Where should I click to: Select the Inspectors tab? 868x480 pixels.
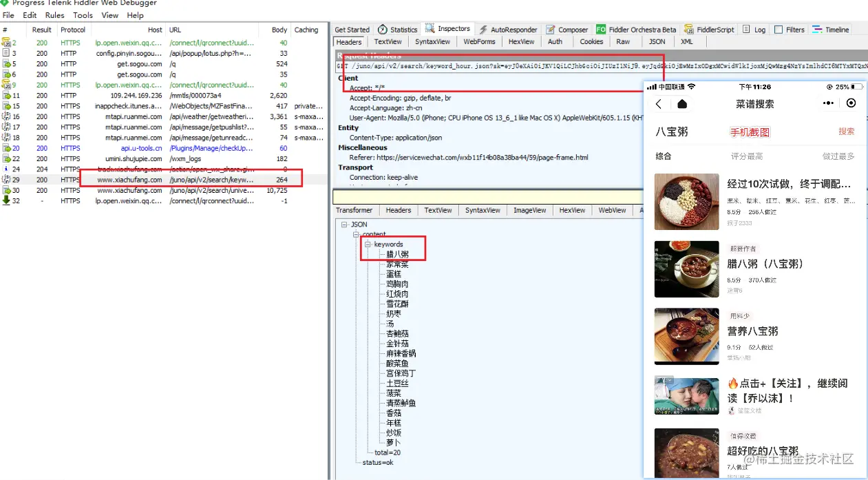(x=447, y=29)
